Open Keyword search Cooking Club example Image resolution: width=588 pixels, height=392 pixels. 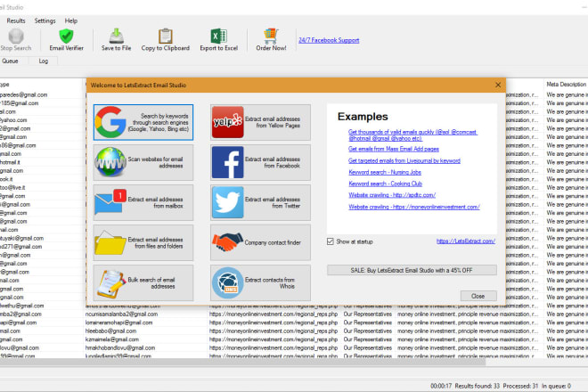pos(385,184)
